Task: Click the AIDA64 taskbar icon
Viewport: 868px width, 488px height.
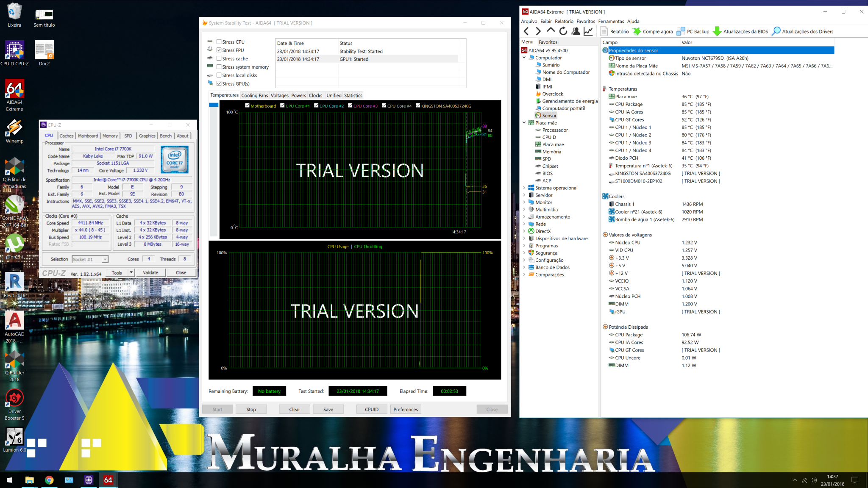Action: click(x=108, y=480)
